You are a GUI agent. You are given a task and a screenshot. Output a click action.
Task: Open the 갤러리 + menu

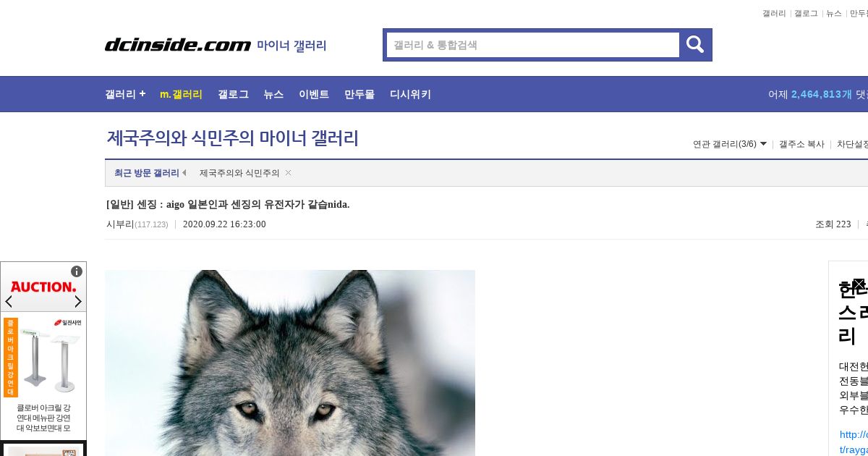tap(125, 94)
